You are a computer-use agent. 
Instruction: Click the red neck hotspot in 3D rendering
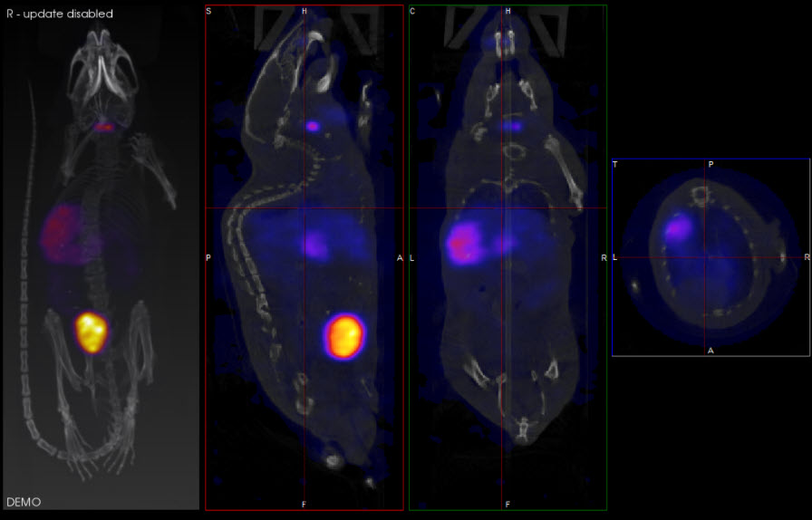[x=105, y=127]
